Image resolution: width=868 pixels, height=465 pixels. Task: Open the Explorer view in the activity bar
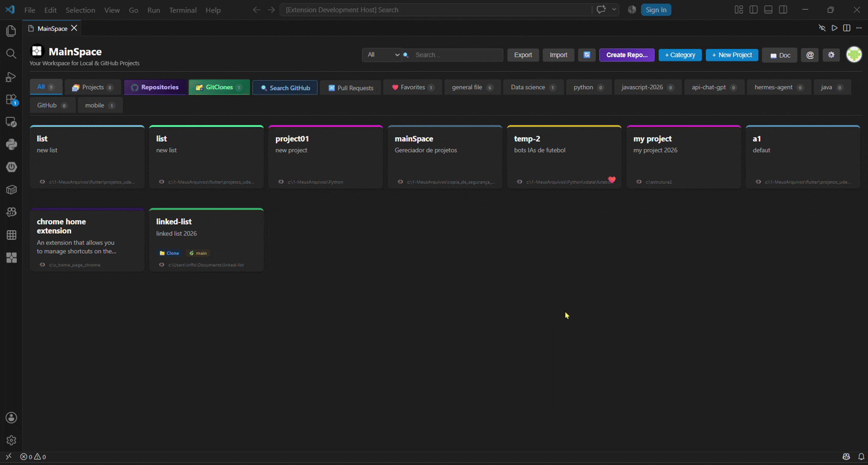[x=11, y=31]
